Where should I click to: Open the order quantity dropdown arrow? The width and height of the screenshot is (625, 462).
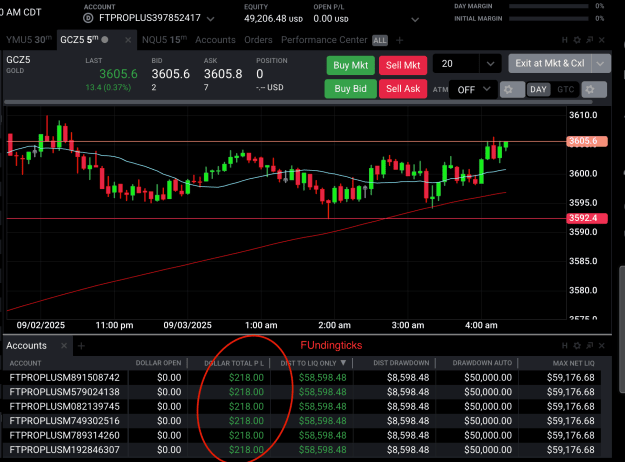click(490, 64)
